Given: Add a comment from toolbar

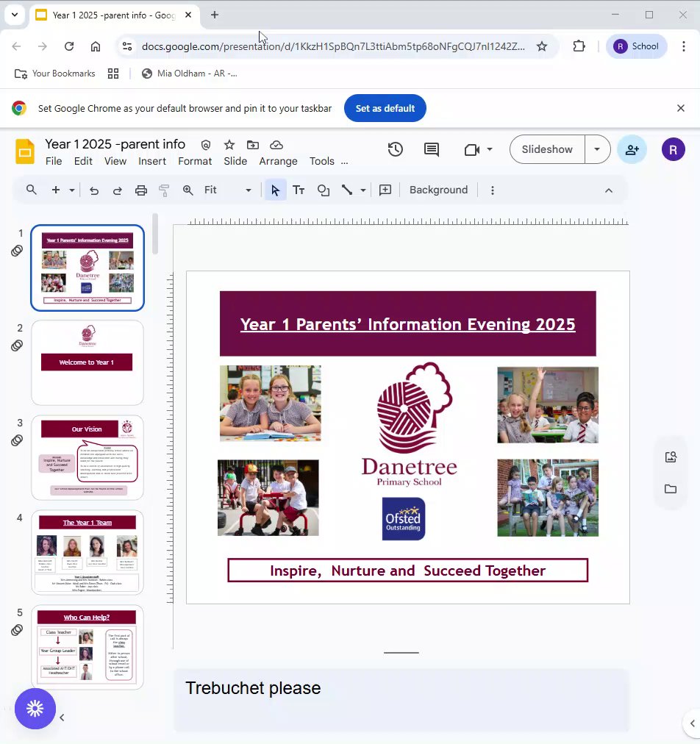Looking at the screenshot, I should tap(385, 190).
